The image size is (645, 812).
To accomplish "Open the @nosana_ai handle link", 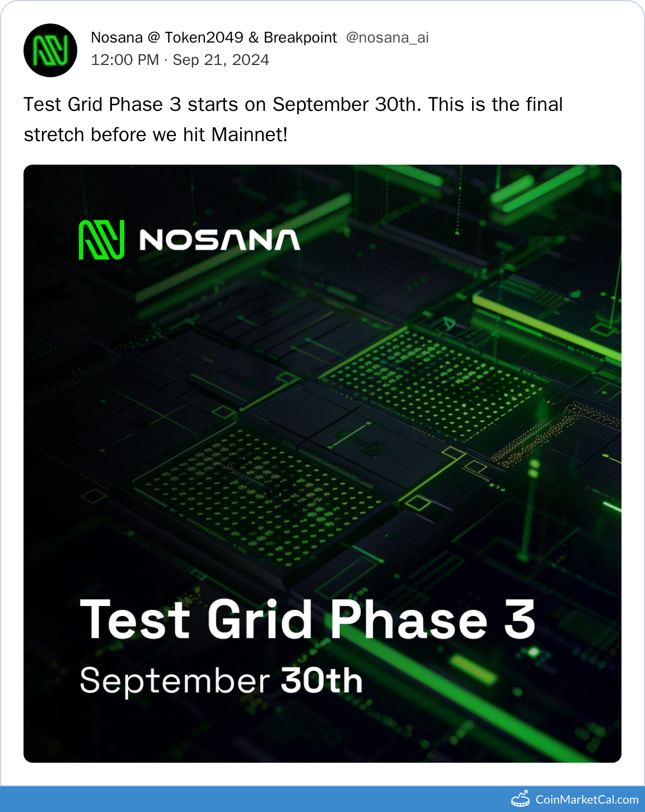I will click(x=387, y=38).
